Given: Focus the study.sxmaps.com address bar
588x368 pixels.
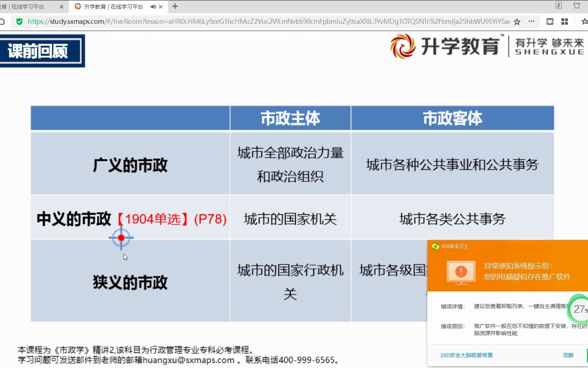Looking at the screenshot, I should tap(268, 22).
